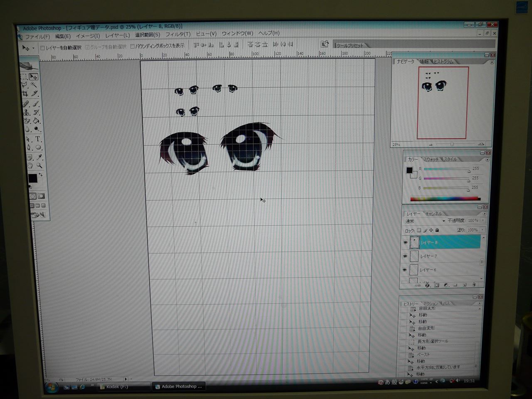Create new layer from Layers panel
This screenshot has height=399, width=532.
[464, 285]
